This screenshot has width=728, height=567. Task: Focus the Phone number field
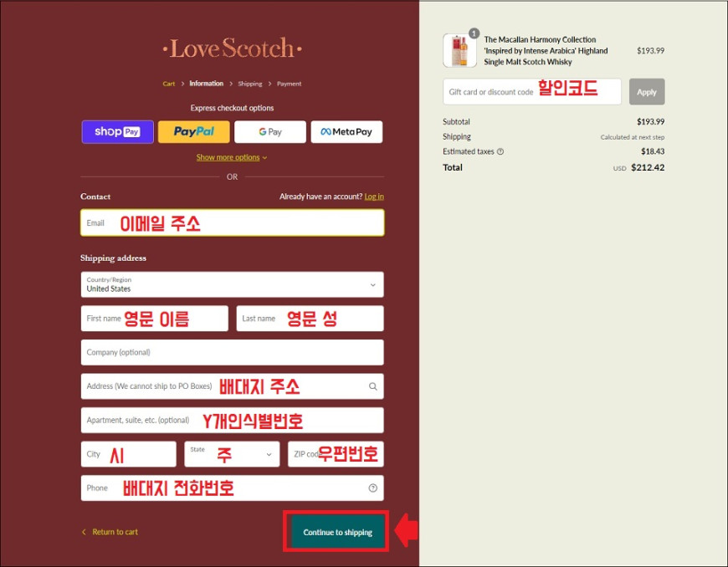tap(232, 488)
